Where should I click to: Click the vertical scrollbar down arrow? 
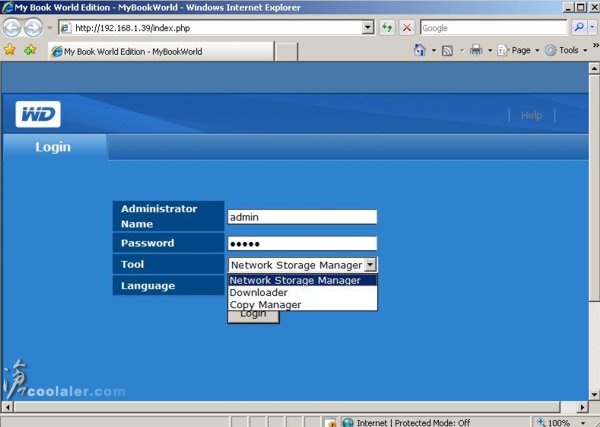pos(594,394)
